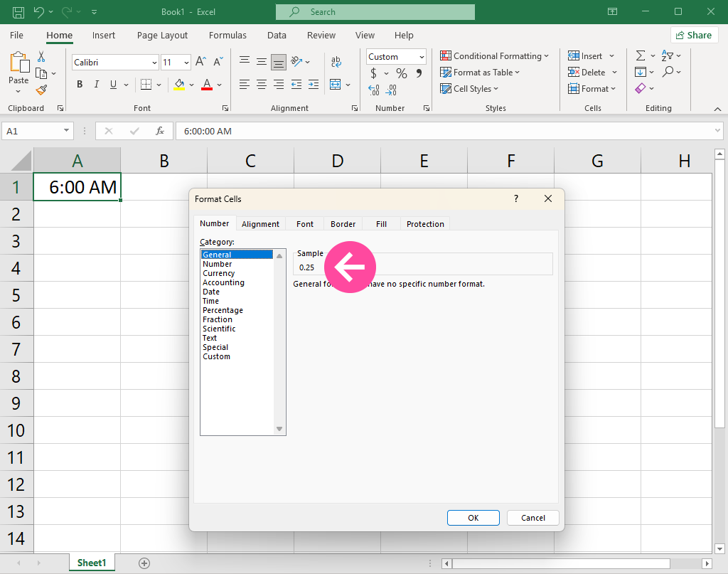Open the Formulas ribbon tab
Screen dimensions: 728x574
tap(227, 36)
